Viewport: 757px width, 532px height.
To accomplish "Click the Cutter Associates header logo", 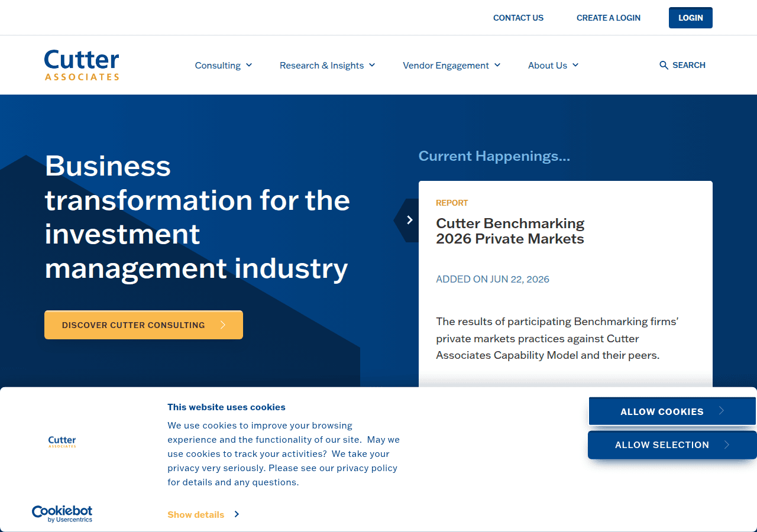I will click(82, 65).
